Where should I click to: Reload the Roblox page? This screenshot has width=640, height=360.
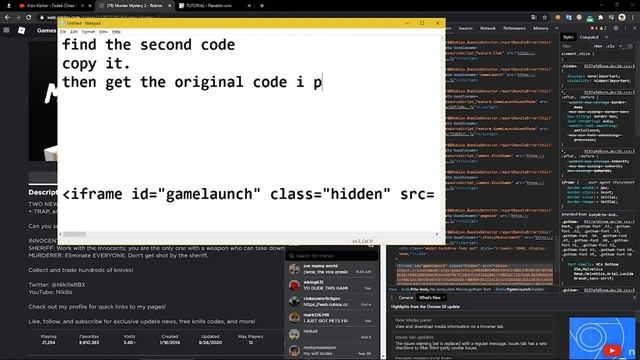(x=29, y=17)
